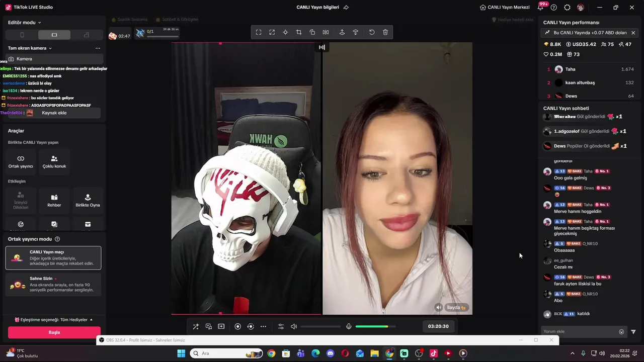
Task: Open the help question mark icon
Action: [x=554, y=8]
